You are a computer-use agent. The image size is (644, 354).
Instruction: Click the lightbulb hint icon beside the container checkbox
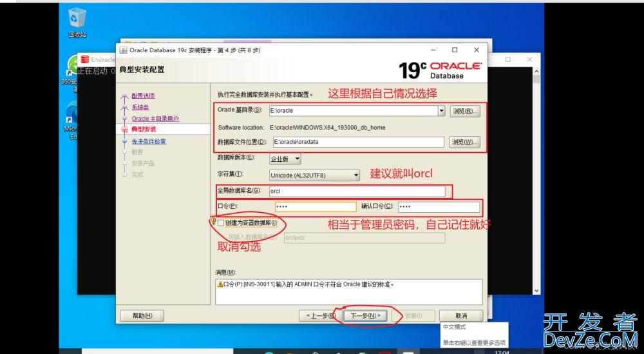coord(213,221)
